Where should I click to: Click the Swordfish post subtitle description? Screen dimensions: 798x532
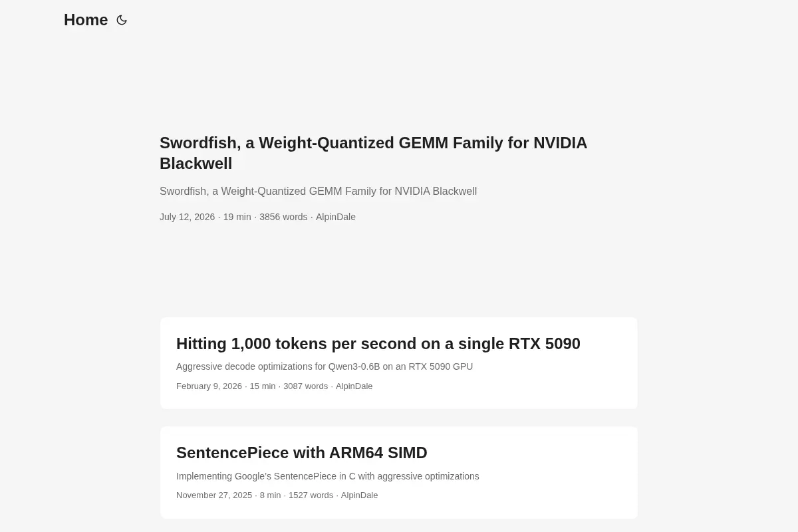pos(318,192)
